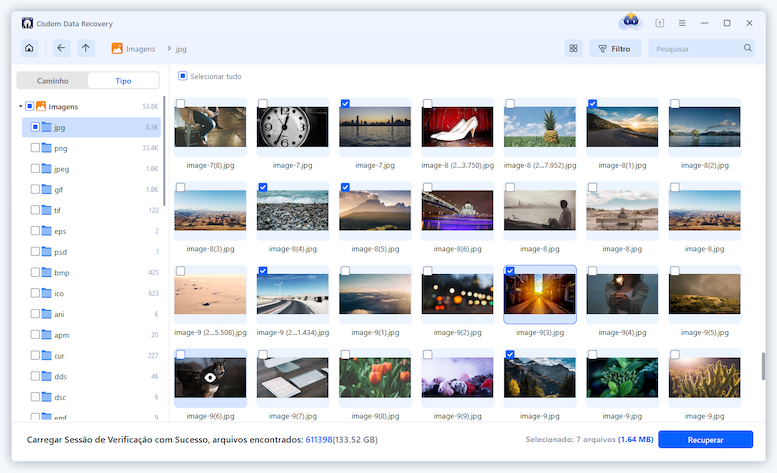Tick the checkbox for png folder
Viewport: 777px width, 473px height.
pos(35,148)
